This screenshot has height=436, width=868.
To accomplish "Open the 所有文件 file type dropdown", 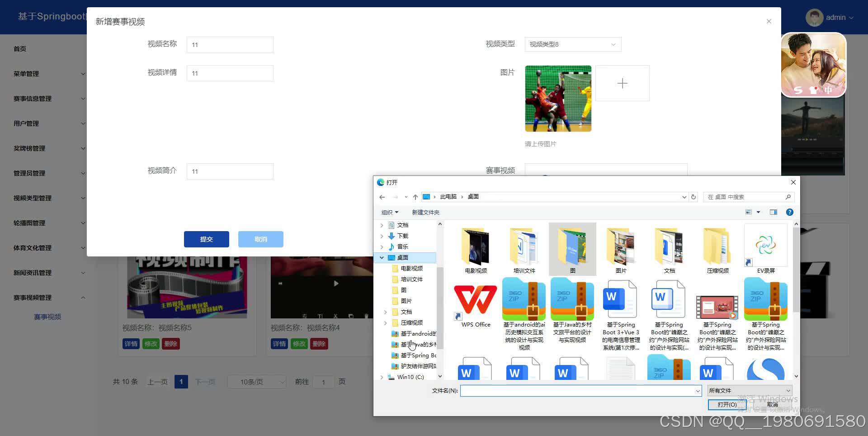I will tap(748, 390).
